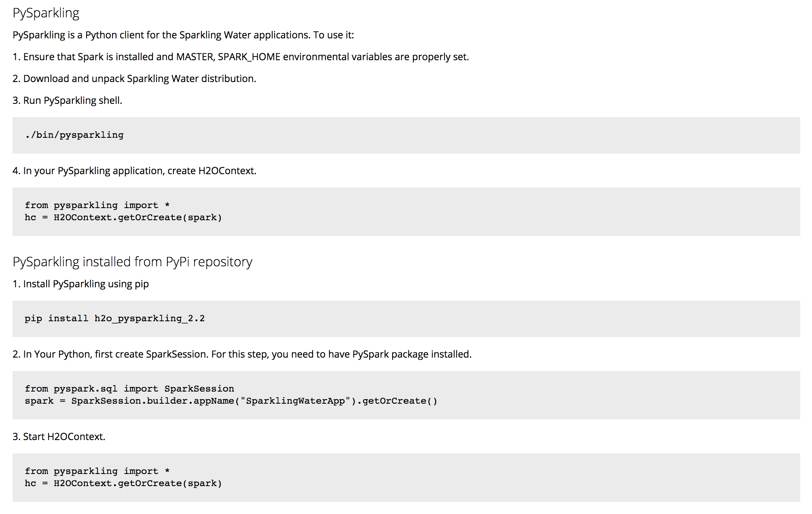Click the 'In Your Python, first create SparkSession' step
The image size is (812, 514).
click(x=242, y=354)
